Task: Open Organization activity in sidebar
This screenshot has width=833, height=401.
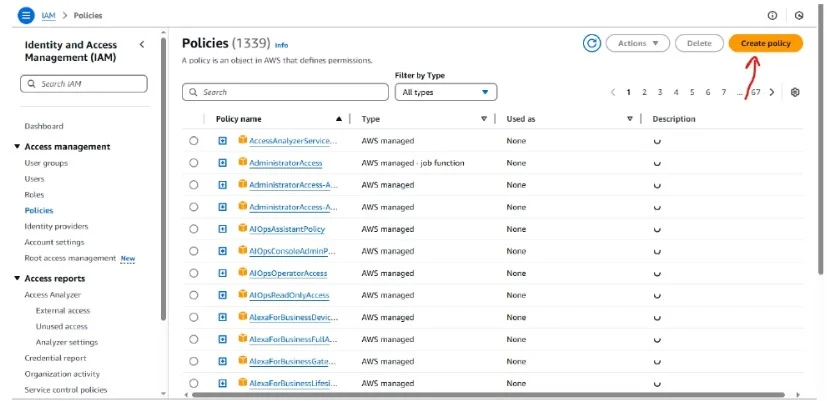Action: point(62,374)
